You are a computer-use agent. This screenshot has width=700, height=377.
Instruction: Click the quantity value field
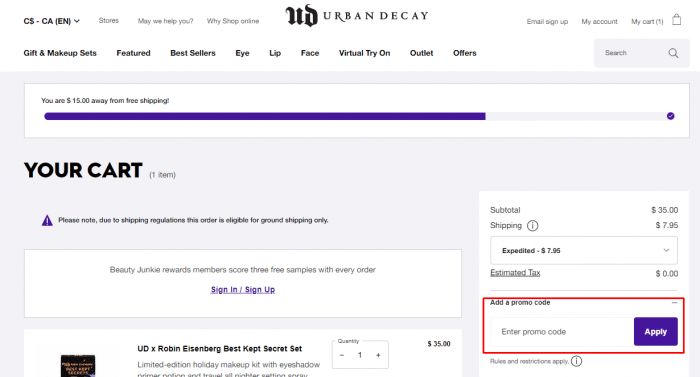coord(360,355)
